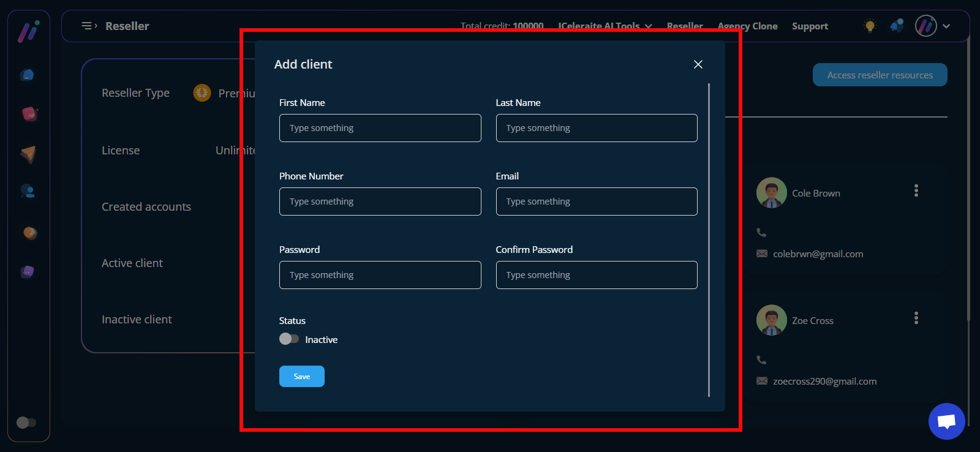
Task: Click the pink chart icon in sidebar
Action: pyautogui.click(x=29, y=114)
